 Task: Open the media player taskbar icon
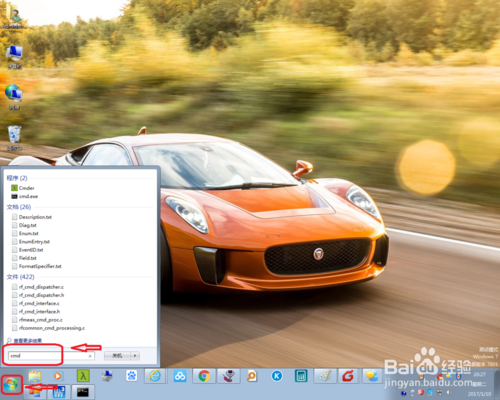[58, 376]
